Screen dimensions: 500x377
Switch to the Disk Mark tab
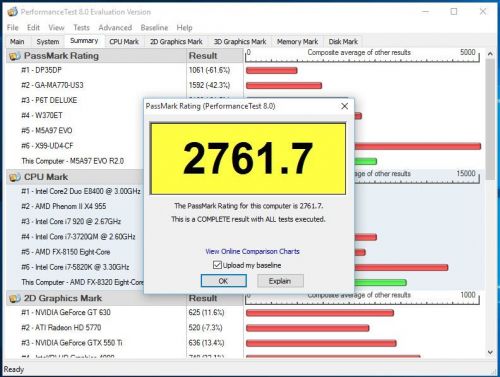[343, 42]
